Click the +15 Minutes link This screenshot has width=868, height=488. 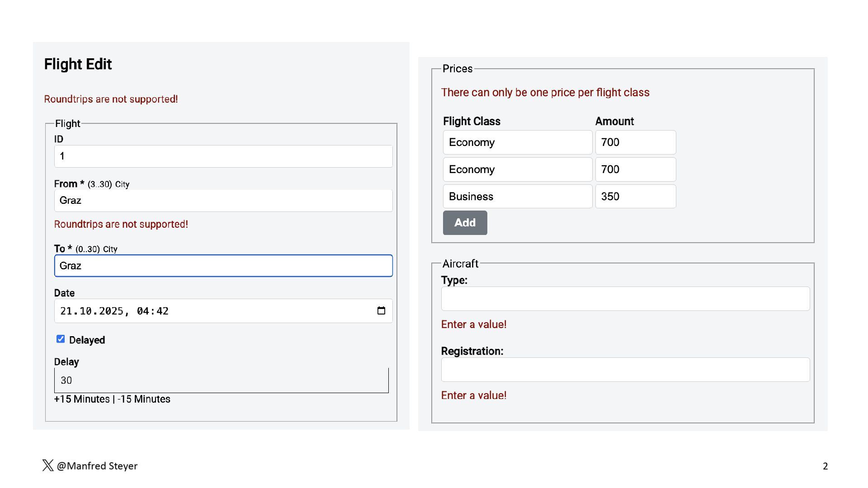coord(82,399)
